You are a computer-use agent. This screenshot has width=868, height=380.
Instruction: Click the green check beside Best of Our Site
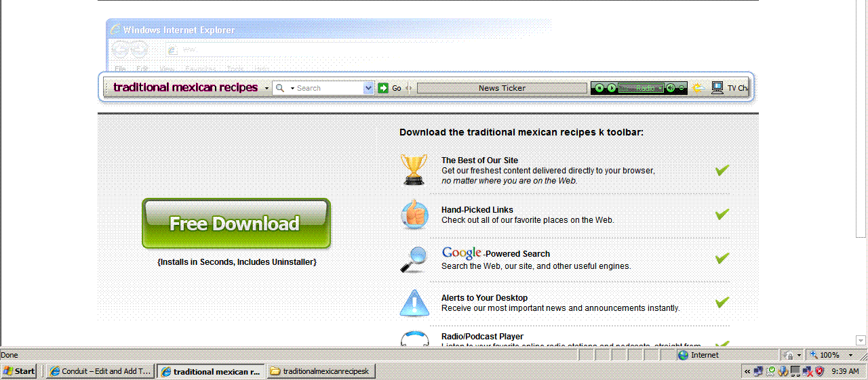click(x=722, y=170)
